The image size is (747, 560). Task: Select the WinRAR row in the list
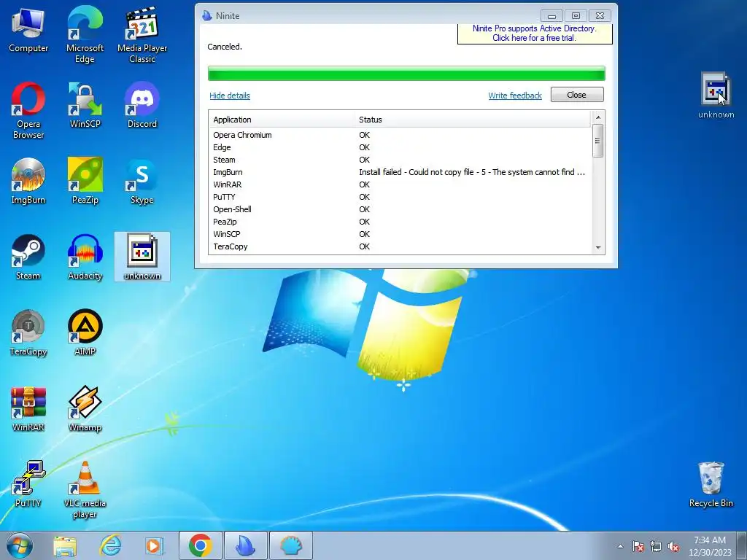tap(400, 184)
